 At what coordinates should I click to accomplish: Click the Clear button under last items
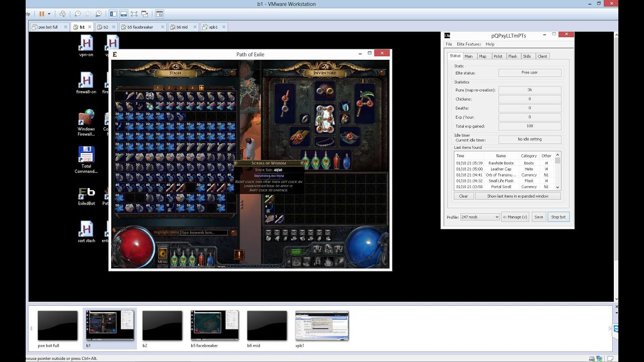[463, 196]
